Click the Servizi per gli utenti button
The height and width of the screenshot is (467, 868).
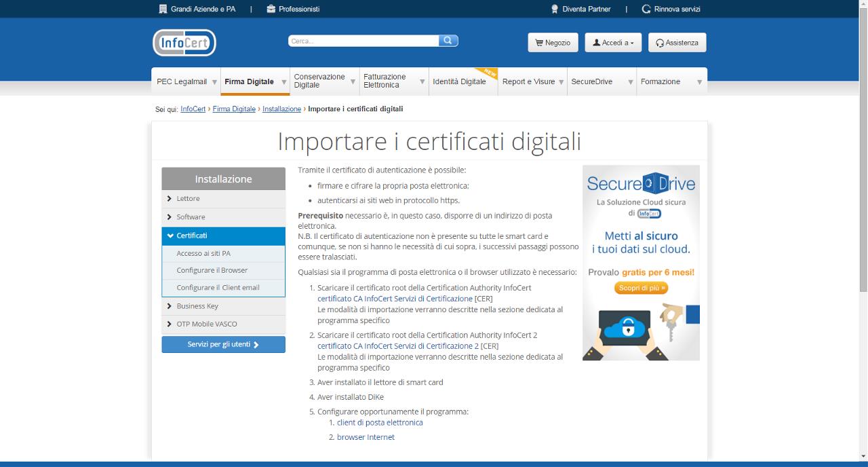223,345
